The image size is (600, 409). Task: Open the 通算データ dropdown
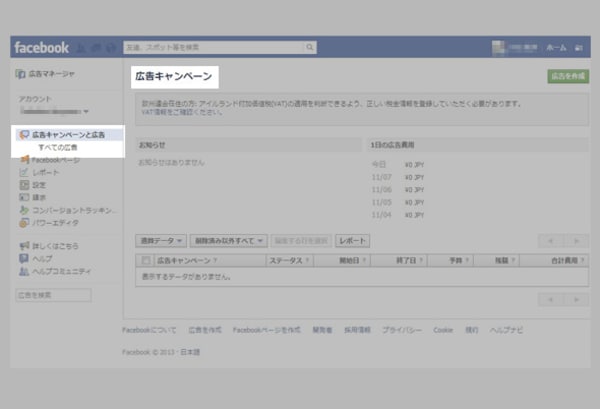(161, 241)
